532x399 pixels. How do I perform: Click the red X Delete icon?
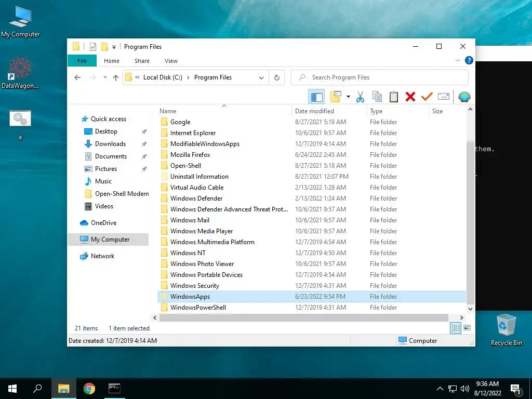pyautogui.click(x=410, y=97)
